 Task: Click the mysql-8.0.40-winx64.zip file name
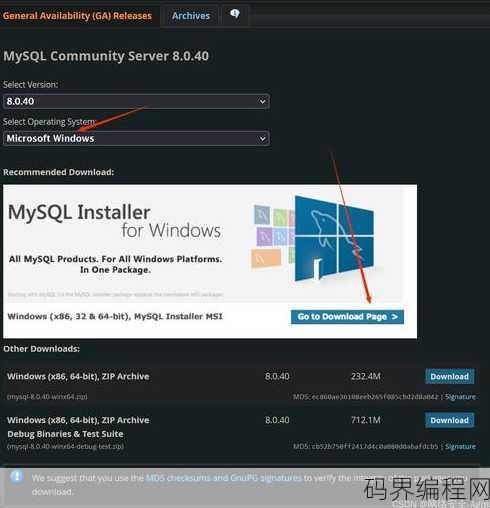47,397
